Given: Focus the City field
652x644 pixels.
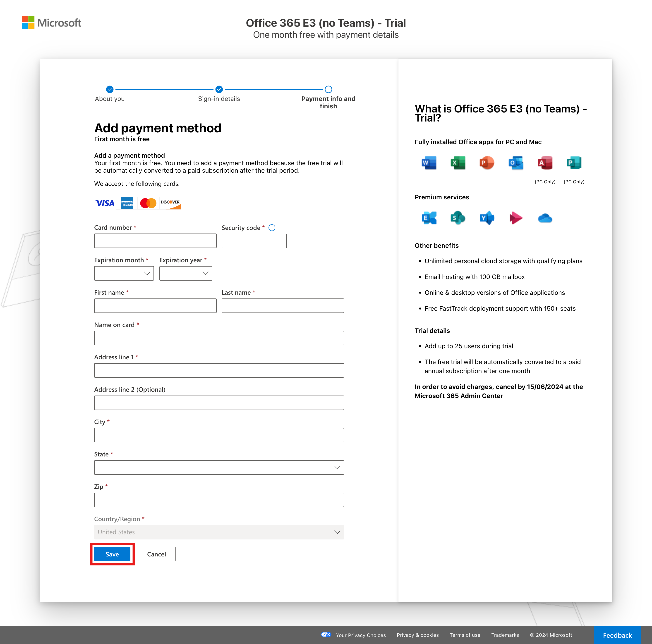Looking at the screenshot, I should [x=219, y=435].
